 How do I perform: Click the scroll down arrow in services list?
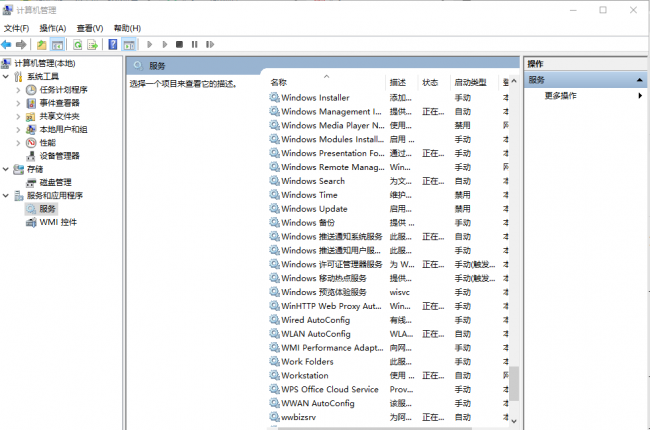514,421
